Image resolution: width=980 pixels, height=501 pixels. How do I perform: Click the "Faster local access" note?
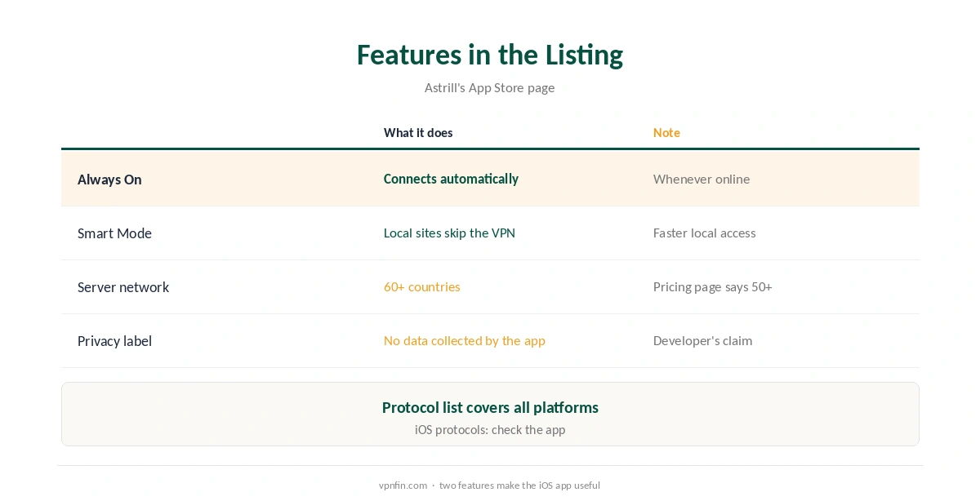pyautogui.click(x=705, y=233)
